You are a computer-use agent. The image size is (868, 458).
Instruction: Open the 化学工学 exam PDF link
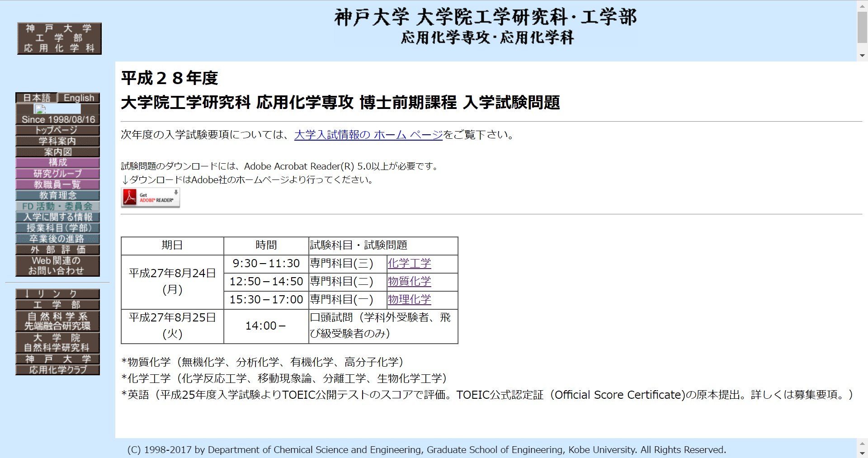tap(409, 263)
